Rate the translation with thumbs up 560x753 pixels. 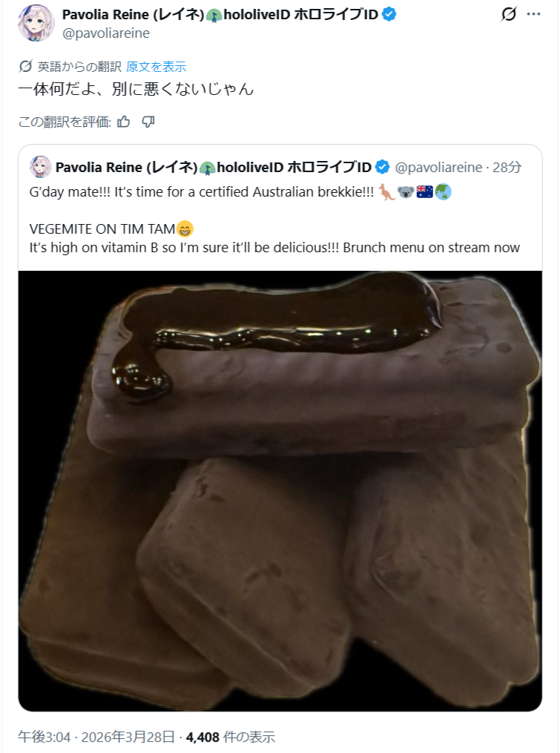pos(124,122)
